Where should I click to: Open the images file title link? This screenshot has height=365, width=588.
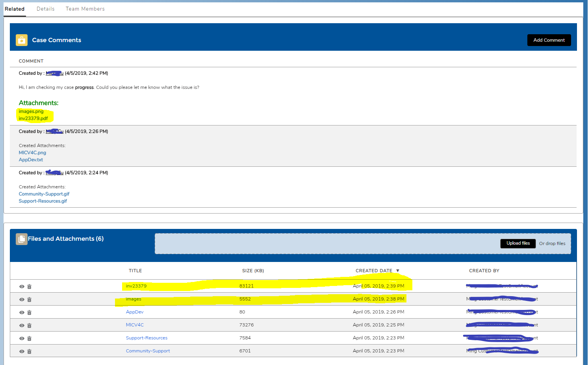click(x=134, y=299)
